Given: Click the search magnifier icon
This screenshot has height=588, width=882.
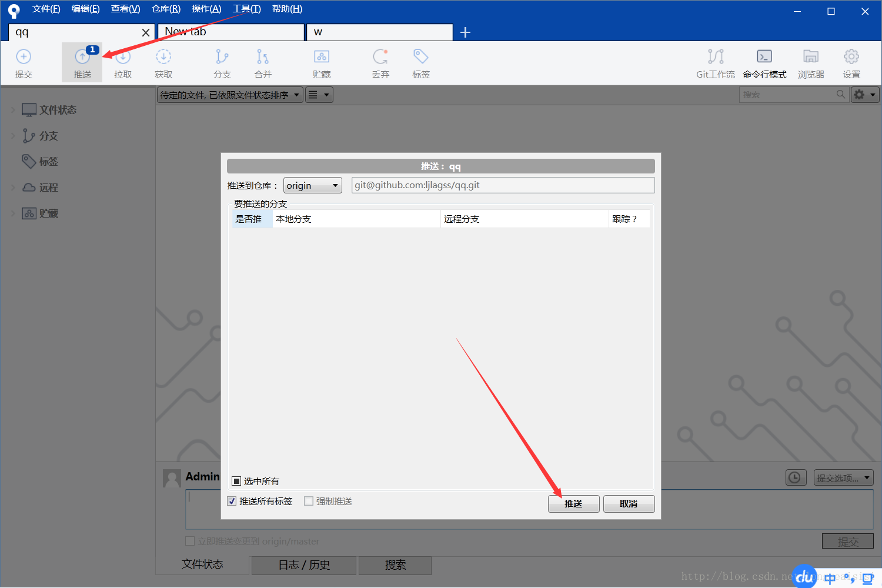Looking at the screenshot, I should pyautogui.click(x=841, y=94).
